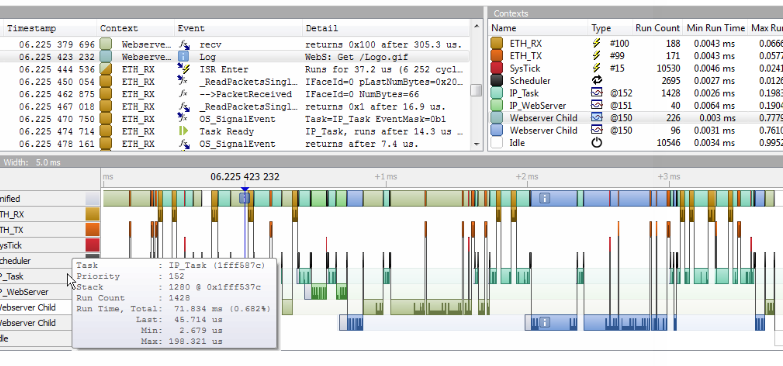Click the ETH_TX orange swatch in timeline
Viewport: 783px width, 366px height.
[92, 230]
